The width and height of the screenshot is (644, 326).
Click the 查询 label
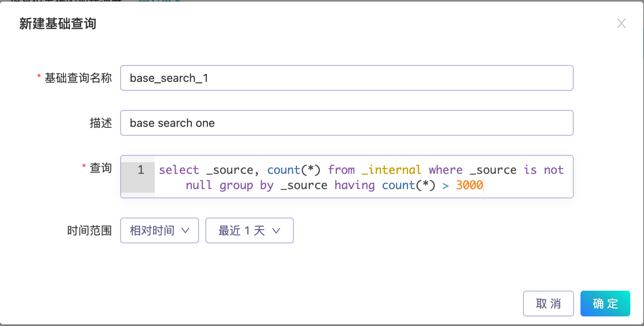(100, 168)
